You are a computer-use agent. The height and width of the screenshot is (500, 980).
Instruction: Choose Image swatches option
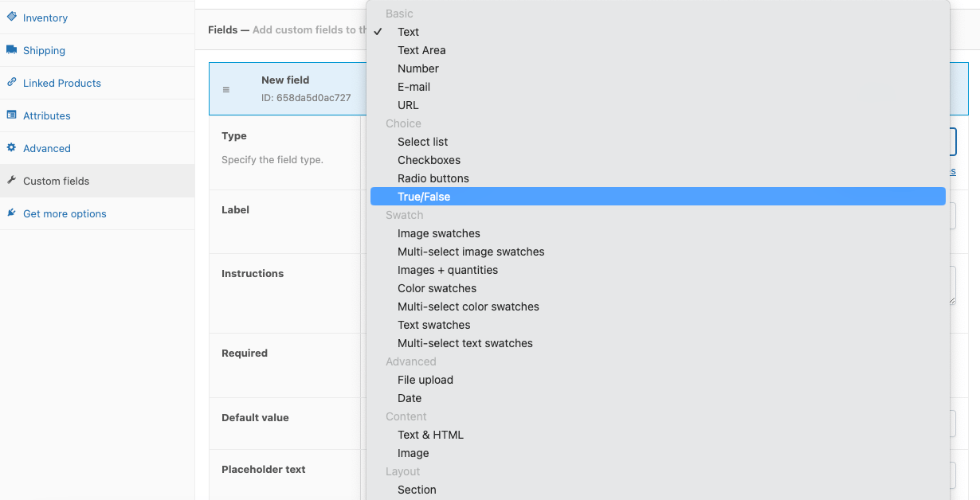pos(658,233)
